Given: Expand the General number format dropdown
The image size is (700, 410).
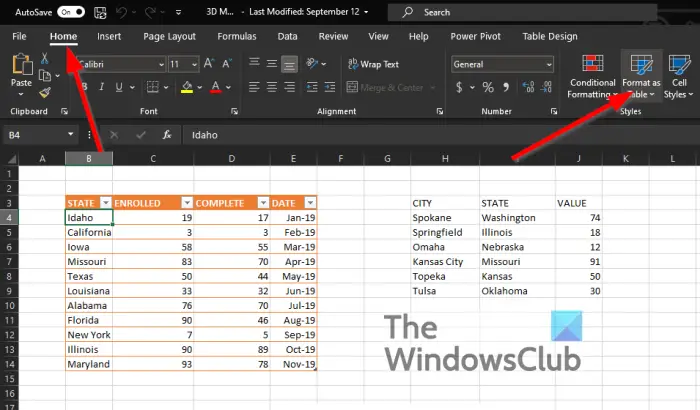Looking at the screenshot, I should click(549, 64).
